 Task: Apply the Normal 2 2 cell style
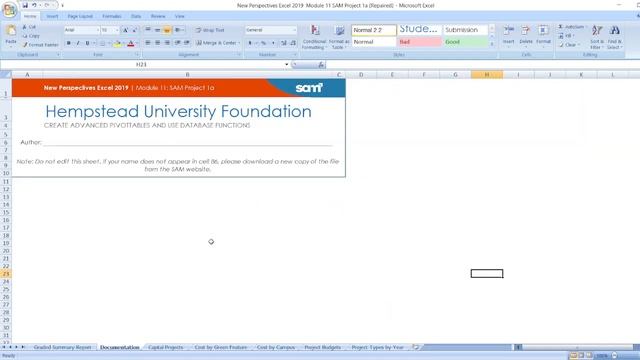pyautogui.click(x=374, y=30)
